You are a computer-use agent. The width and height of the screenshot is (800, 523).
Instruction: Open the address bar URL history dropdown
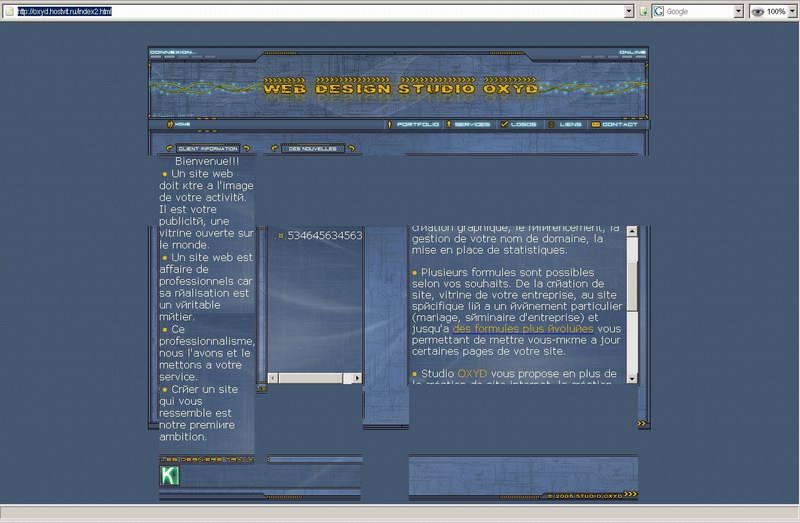[629, 11]
